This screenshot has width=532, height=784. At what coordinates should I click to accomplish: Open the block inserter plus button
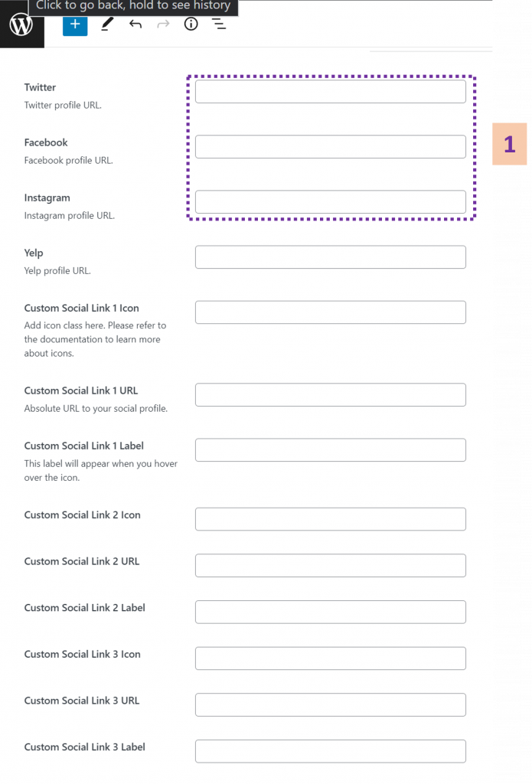[x=75, y=24]
